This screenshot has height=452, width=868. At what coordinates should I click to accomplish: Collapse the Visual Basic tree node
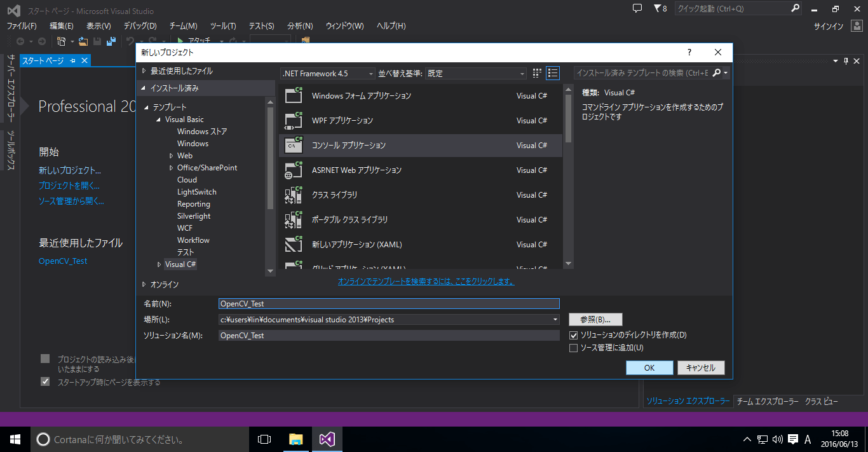tap(159, 120)
